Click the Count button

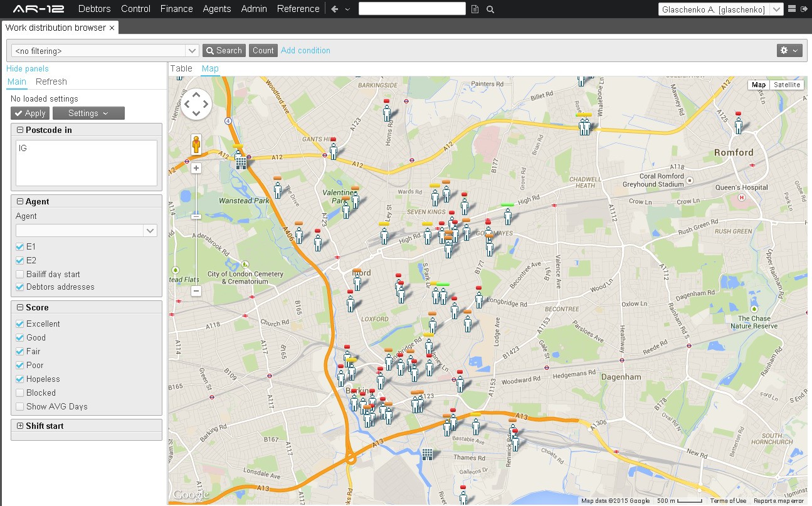coord(263,51)
